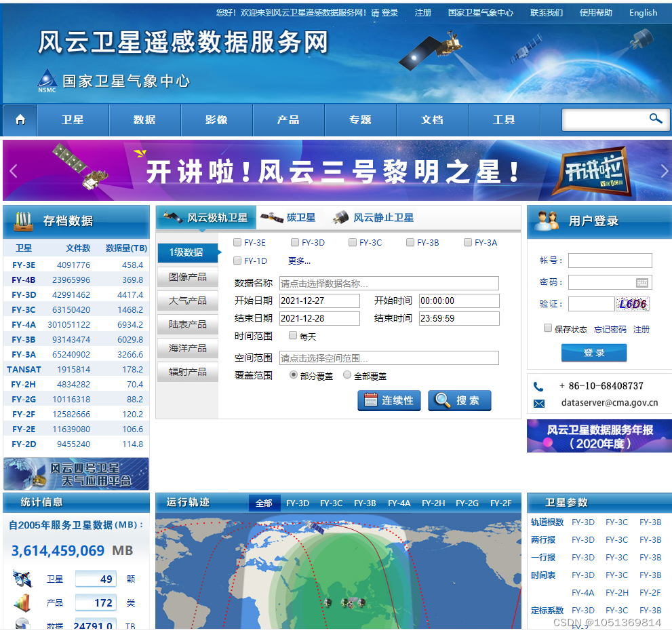Image resolution: width=672 pixels, height=633 pixels.
Task: Switch to the 碳卫星 tab
Action: (288, 217)
